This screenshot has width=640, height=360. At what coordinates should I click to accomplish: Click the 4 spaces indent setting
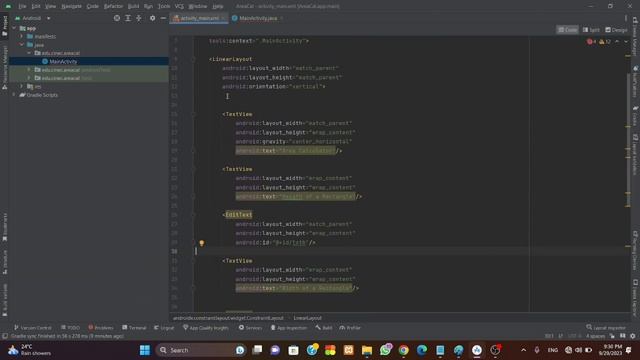tap(595, 336)
